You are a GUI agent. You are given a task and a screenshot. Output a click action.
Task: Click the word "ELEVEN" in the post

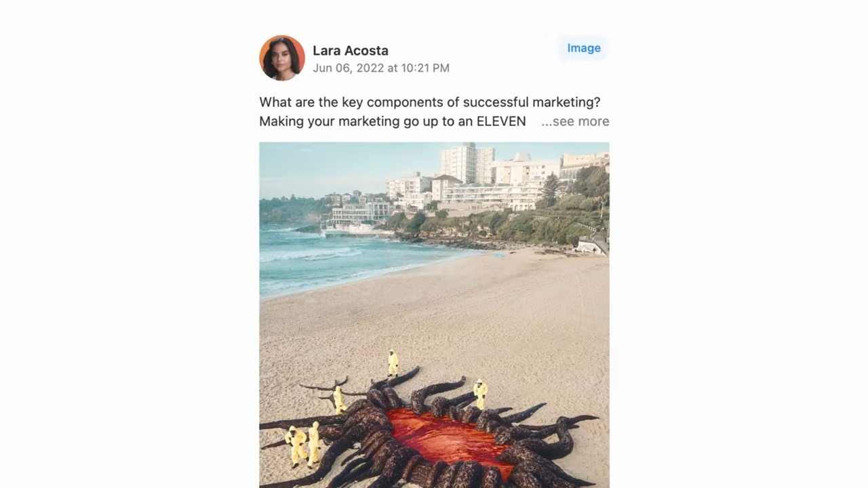pos(501,121)
